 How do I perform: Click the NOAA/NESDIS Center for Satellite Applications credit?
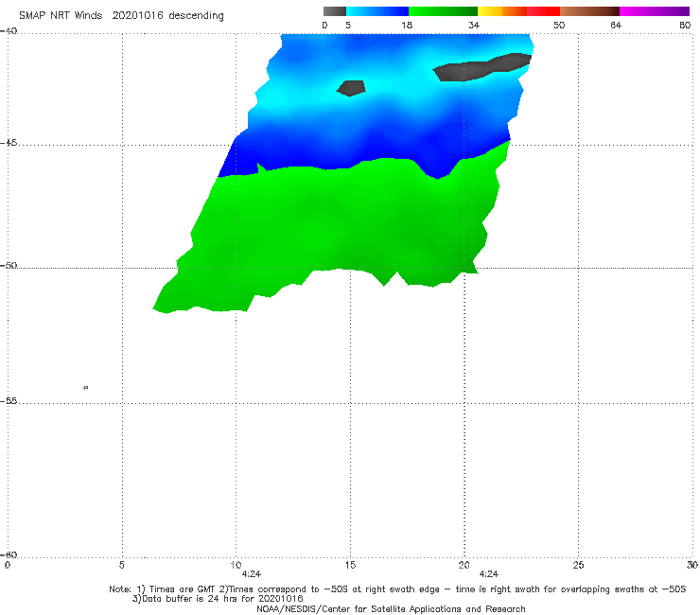[391, 609]
